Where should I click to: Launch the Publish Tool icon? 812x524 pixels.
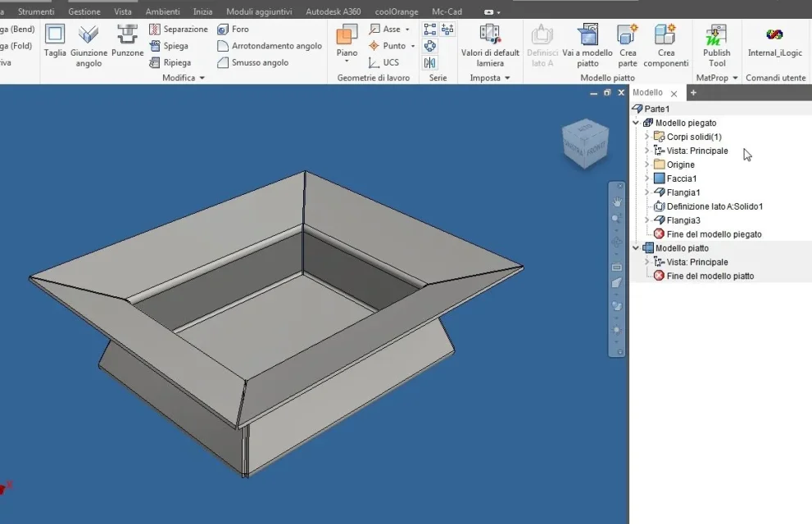click(717, 46)
